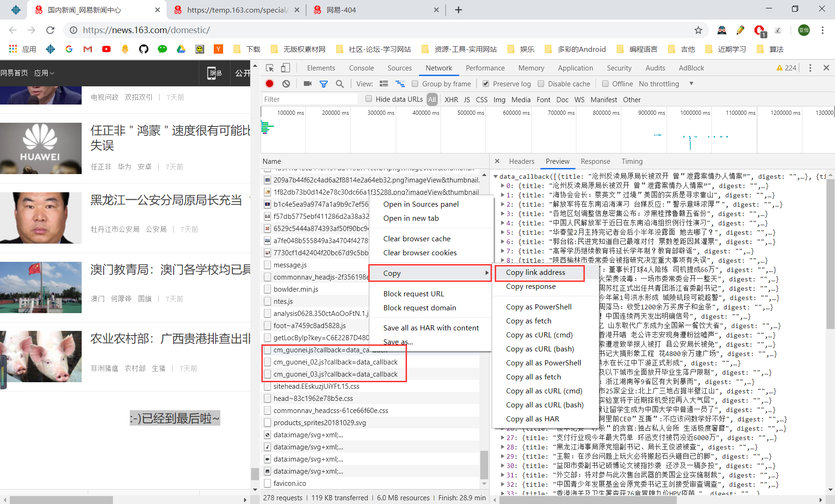This screenshot has width=835, height=504.
Task: Click the DevTools inspect element icon
Action: 270,68
